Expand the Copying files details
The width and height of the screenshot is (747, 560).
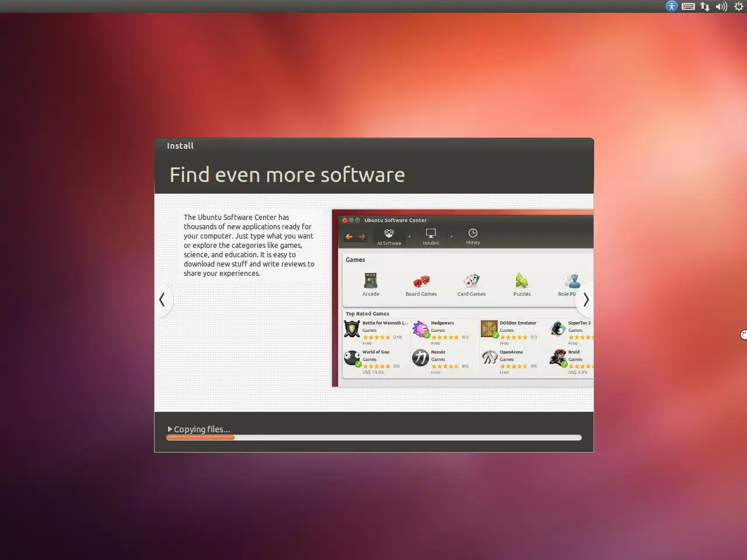tap(170, 429)
